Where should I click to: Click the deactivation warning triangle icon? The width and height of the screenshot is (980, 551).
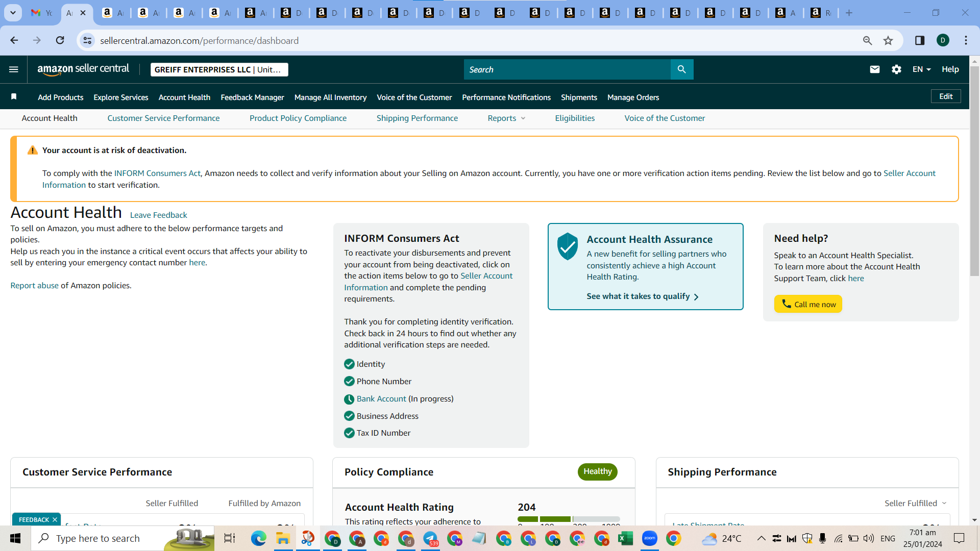tap(32, 150)
